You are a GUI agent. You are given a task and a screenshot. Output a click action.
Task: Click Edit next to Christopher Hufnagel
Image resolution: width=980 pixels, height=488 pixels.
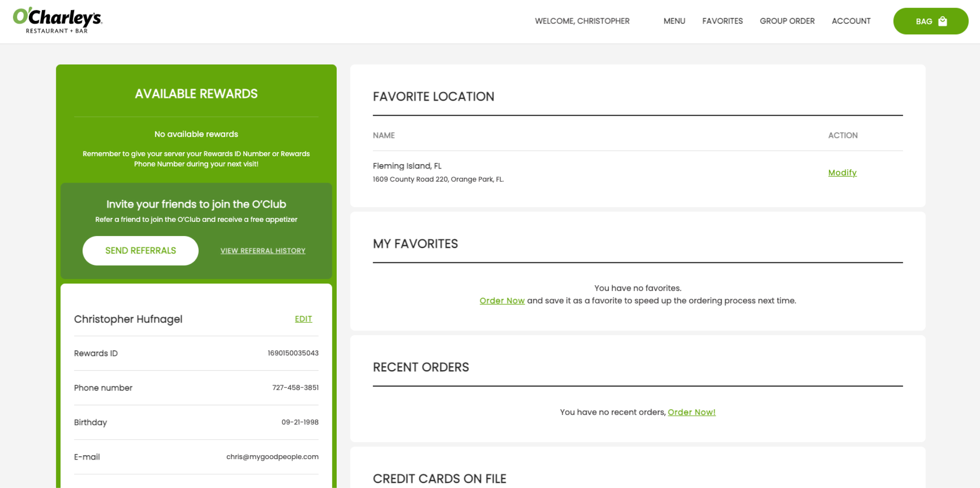(303, 319)
